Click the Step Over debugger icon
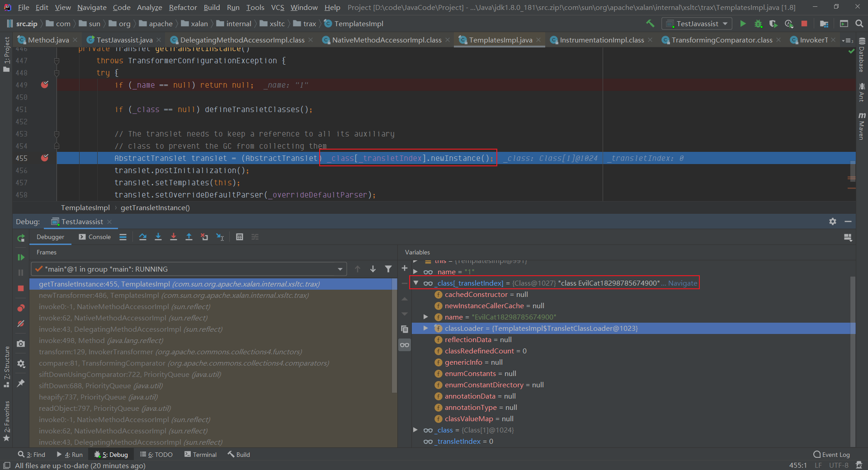Viewport: 868px width, 470px height. 143,237
